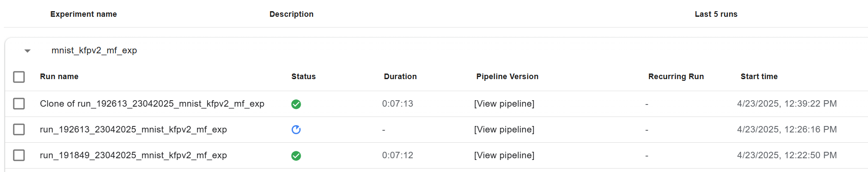The height and width of the screenshot is (172, 868).
Task: Check the Clone of run_192613 checkbox
Action: pyautogui.click(x=19, y=104)
